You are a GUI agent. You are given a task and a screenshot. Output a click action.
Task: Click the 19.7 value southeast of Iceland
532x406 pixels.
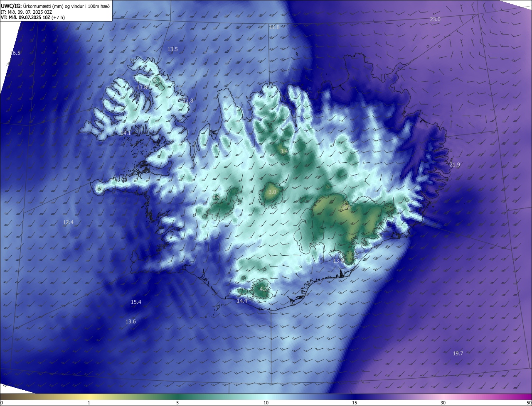click(x=458, y=354)
